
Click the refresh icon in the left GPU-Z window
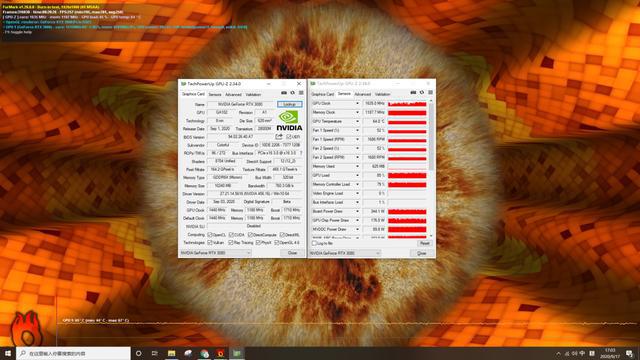293,93
